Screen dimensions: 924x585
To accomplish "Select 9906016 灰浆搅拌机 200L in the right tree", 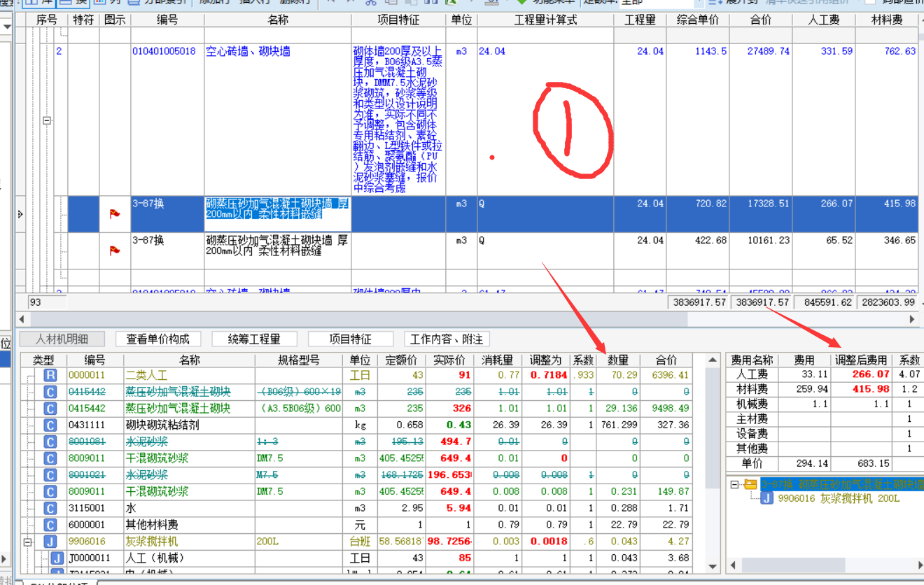I will coord(839,499).
